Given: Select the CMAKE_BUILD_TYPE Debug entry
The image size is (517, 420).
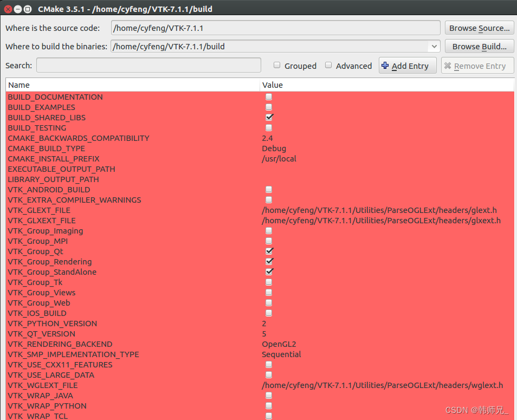Looking at the screenshot, I should click(x=135, y=148).
